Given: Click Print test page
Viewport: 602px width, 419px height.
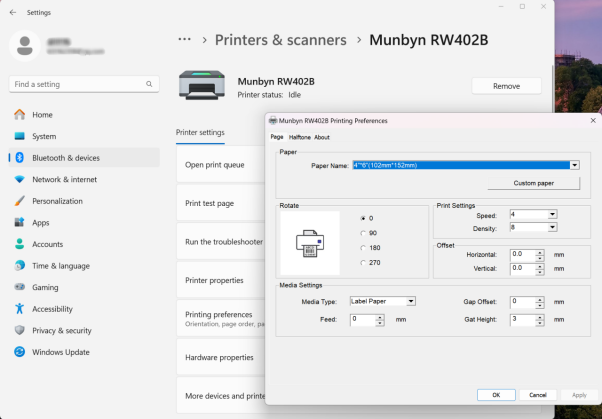Looking at the screenshot, I should (221, 203).
